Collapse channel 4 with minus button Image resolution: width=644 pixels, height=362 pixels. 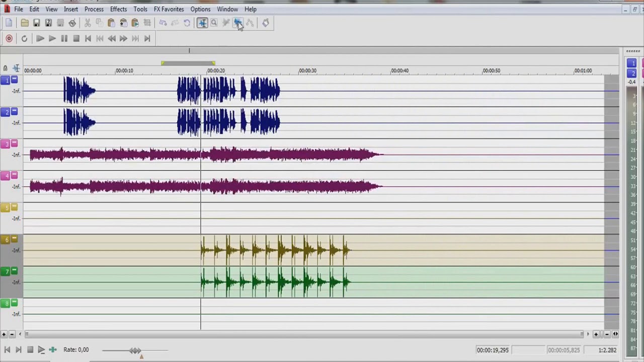(14, 175)
